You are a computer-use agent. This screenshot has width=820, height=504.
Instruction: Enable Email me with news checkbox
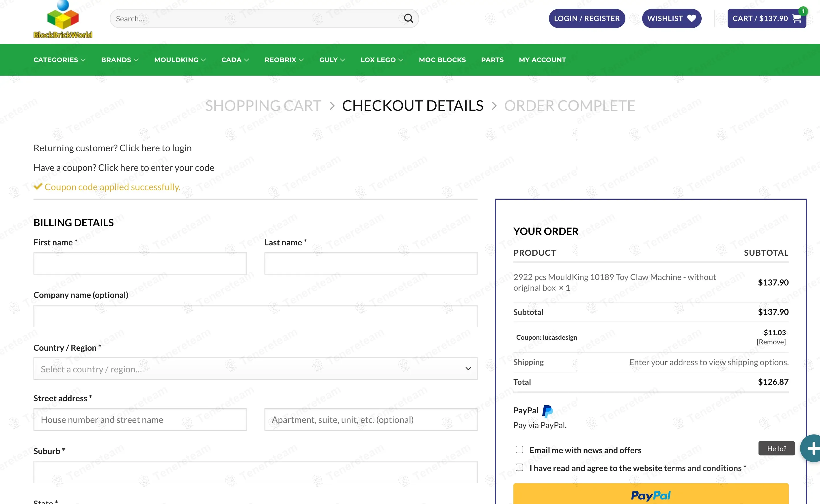click(519, 450)
